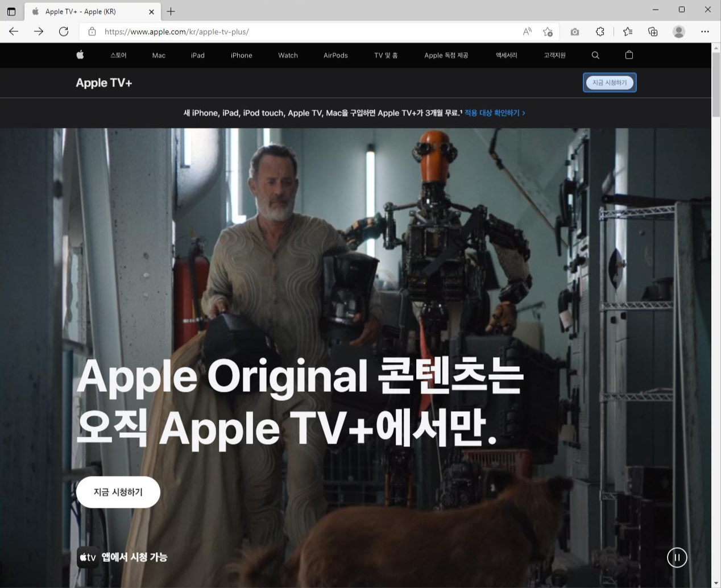The width and height of the screenshot is (721, 588).
Task: Open the Collections icon
Action: 653,32
